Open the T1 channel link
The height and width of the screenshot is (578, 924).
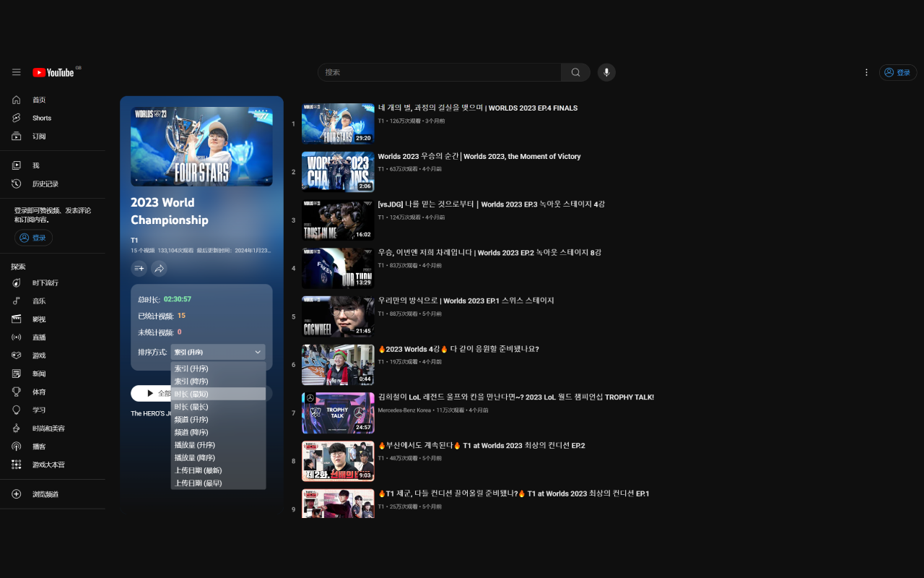(x=134, y=240)
